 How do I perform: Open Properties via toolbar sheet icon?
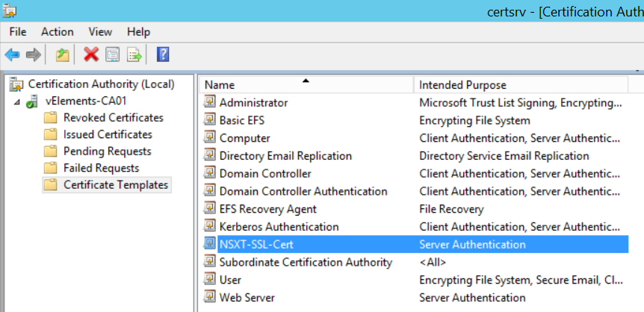113,54
